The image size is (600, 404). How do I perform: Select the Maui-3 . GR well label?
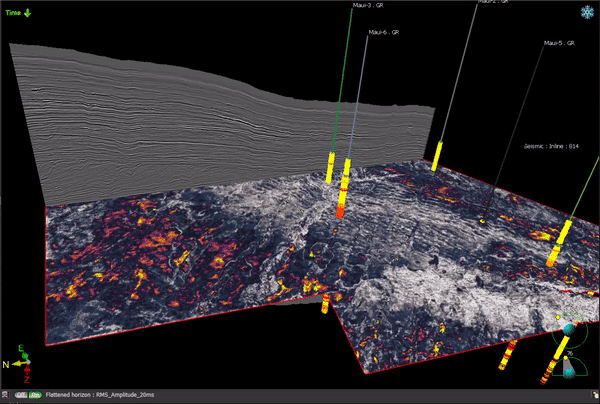(368, 5)
